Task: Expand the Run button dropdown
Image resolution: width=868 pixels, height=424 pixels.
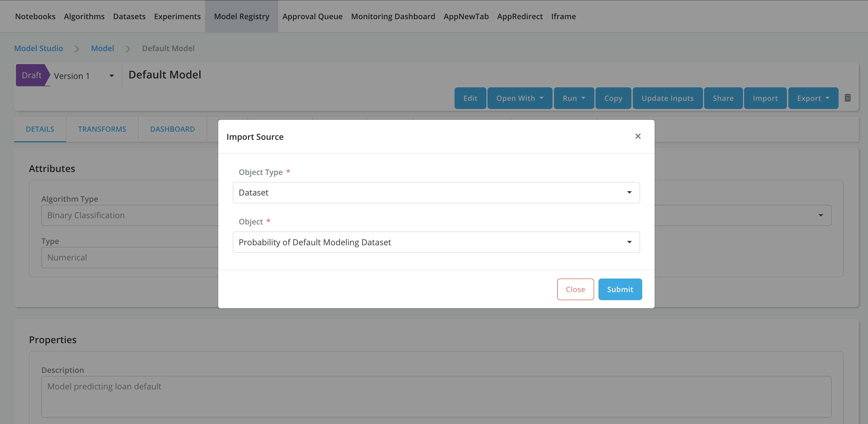Action: 574,98
